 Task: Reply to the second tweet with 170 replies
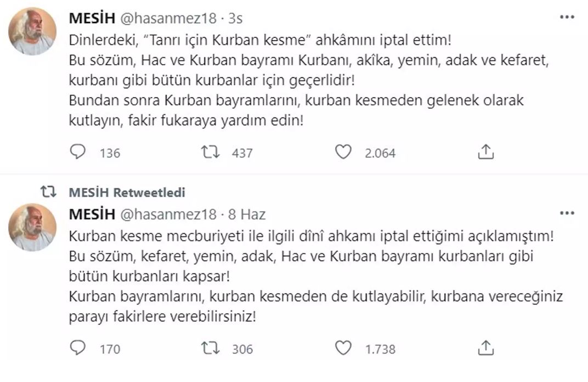(x=78, y=348)
